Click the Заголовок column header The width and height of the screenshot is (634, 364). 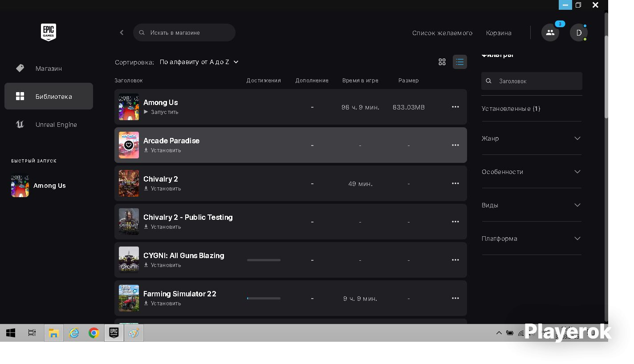click(129, 81)
